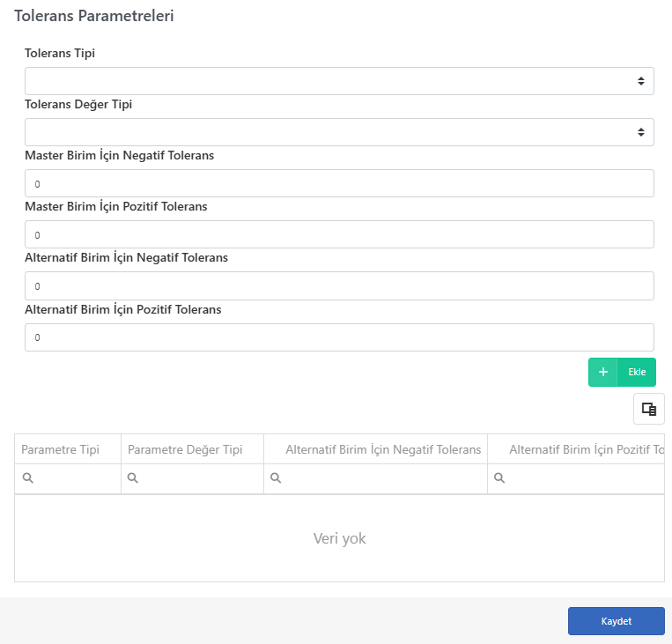Click search filter under Parametre Tipi
The width and height of the screenshot is (672, 644).
pyautogui.click(x=68, y=478)
